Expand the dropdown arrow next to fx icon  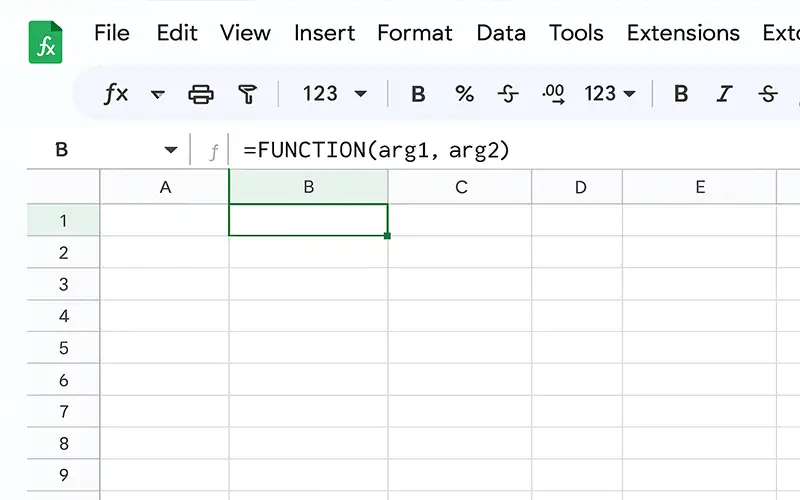(x=157, y=95)
